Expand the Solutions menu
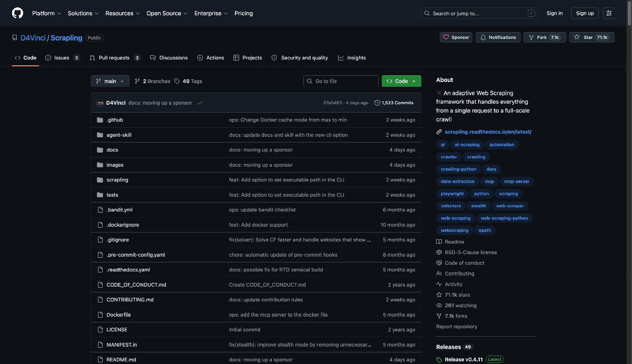The image size is (632, 364). coord(83,13)
